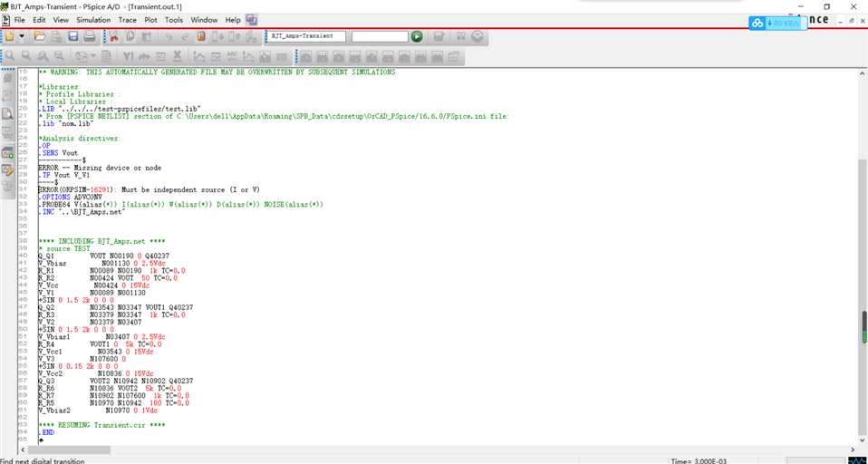Click the Open folder icon

coord(40,36)
